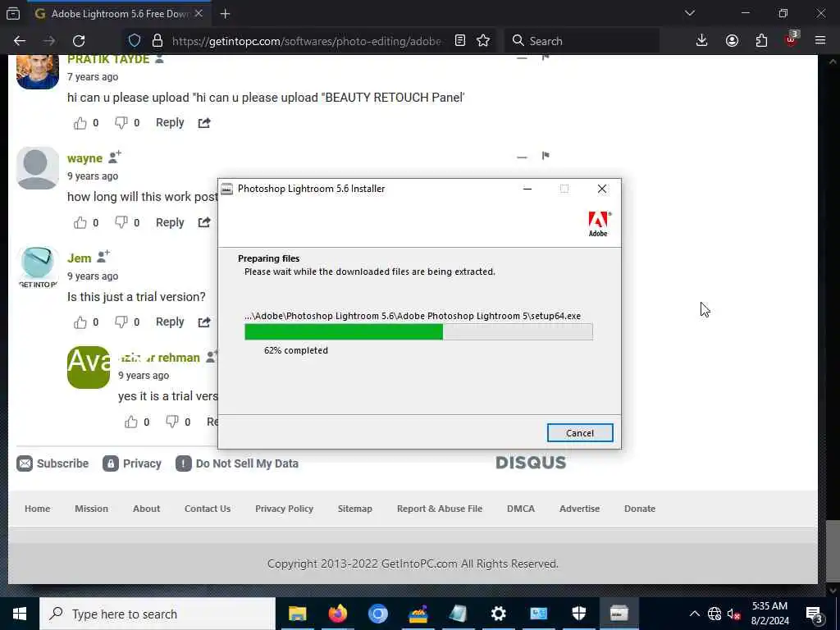Viewport: 840px width, 630px height.
Task: Share PRATIK TAYDE's comment
Action: [204, 123]
